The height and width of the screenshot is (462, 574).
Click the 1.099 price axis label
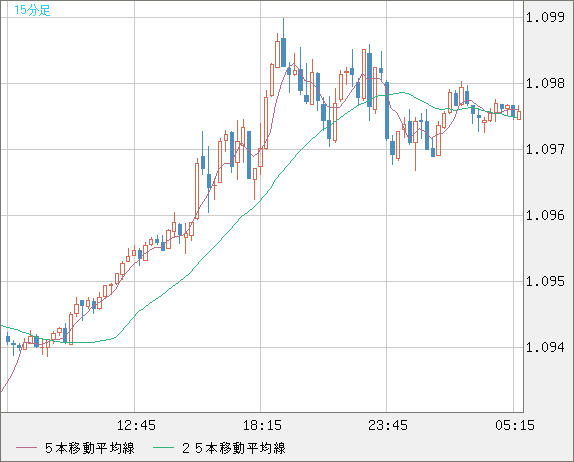point(545,18)
